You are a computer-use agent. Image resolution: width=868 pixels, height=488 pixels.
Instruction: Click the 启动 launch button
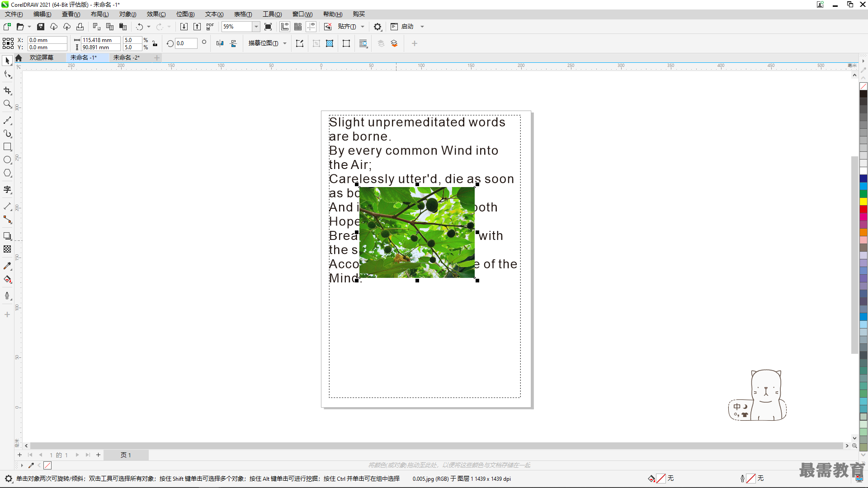(x=402, y=27)
